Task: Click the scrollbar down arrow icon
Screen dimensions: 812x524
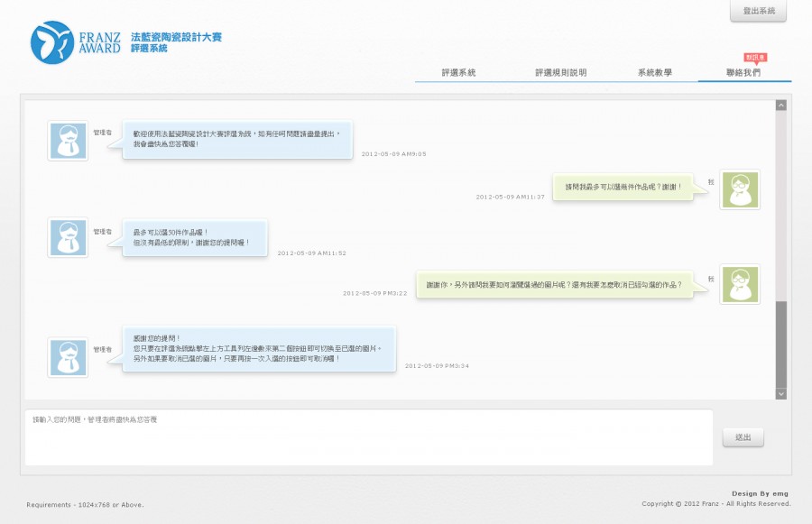Action: click(780, 393)
